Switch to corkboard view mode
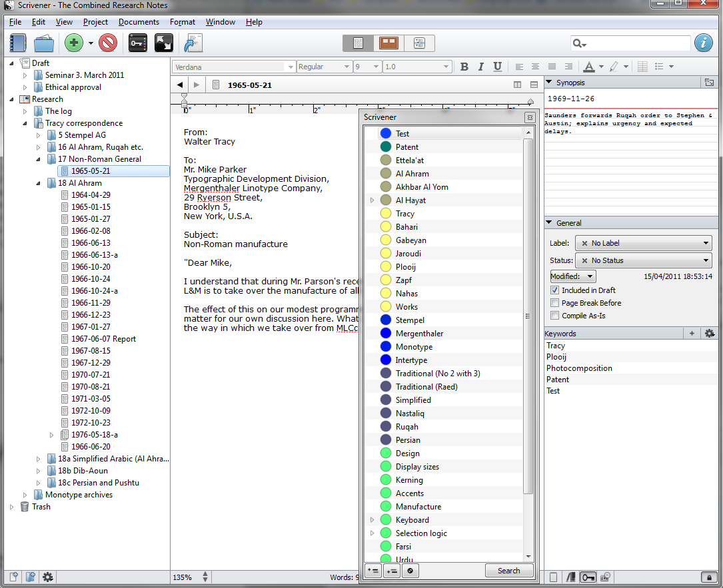Viewport: 723px width, 588px height. click(x=388, y=43)
